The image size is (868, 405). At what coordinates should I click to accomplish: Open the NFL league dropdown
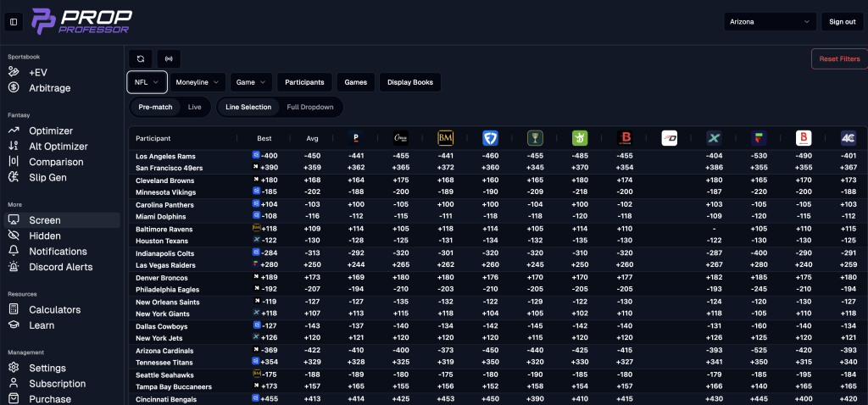click(146, 82)
